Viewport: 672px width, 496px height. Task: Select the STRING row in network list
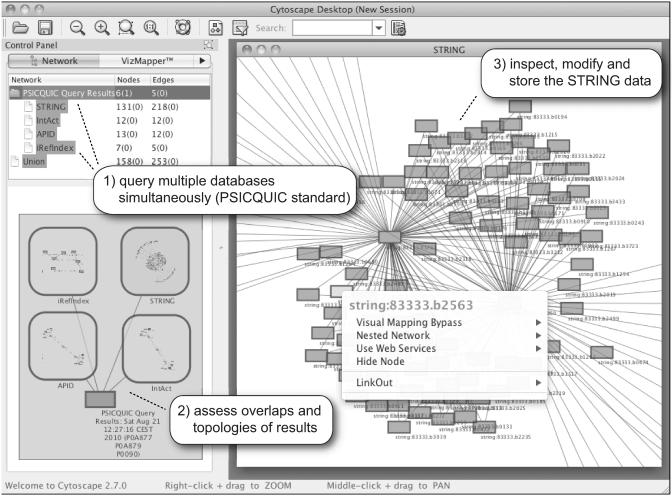point(110,106)
